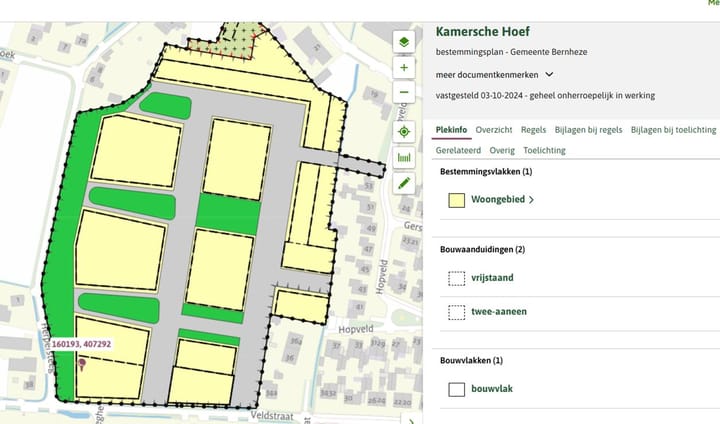The height and width of the screenshot is (424, 720).
Task: Zoom out on the map
Action: (x=404, y=93)
